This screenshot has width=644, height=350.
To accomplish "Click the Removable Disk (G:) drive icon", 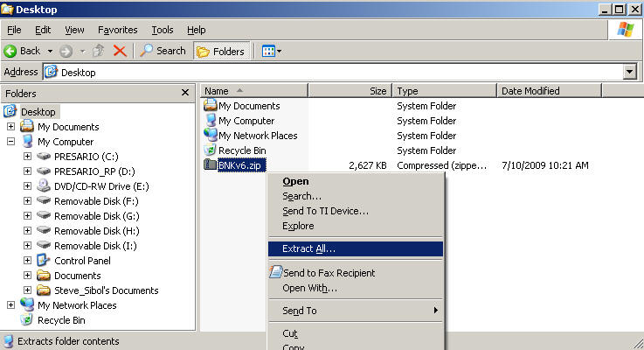I will pyautogui.click(x=44, y=215).
